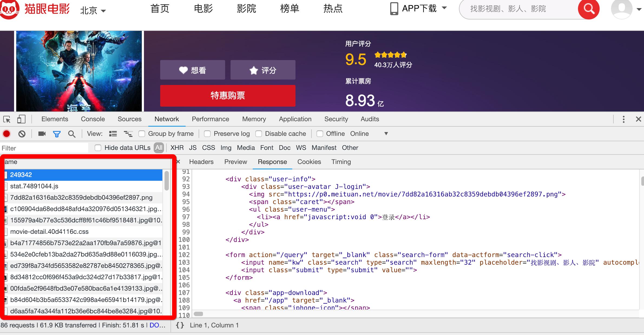Stop the network recording (red record icon)
The image size is (644, 335).
pyautogui.click(x=6, y=134)
